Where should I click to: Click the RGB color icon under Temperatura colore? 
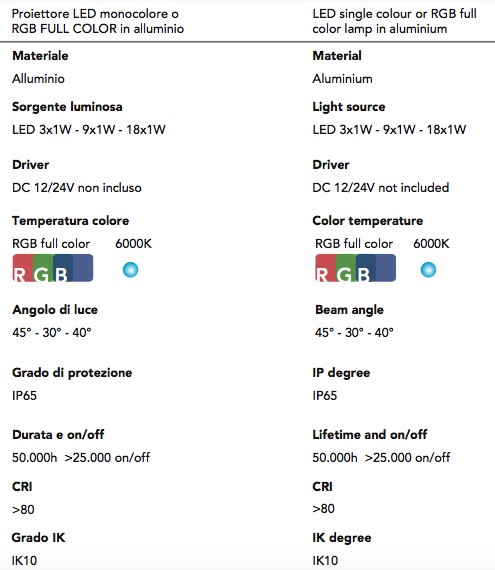(53, 268)
